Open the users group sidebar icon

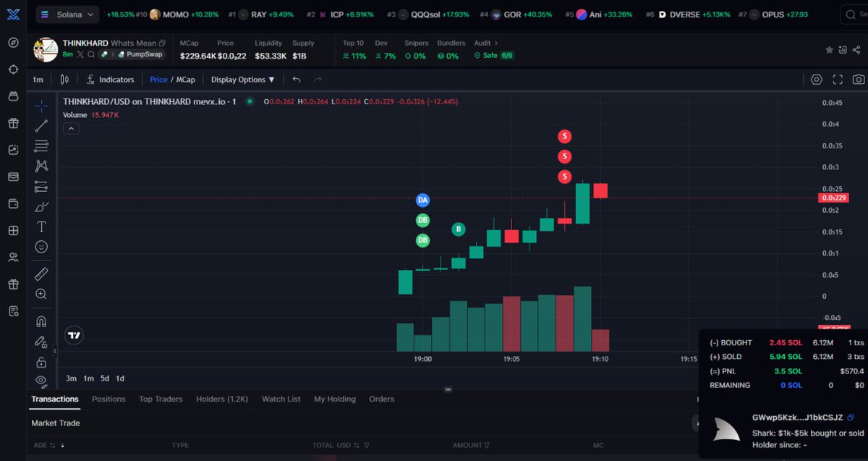point(13,257)
